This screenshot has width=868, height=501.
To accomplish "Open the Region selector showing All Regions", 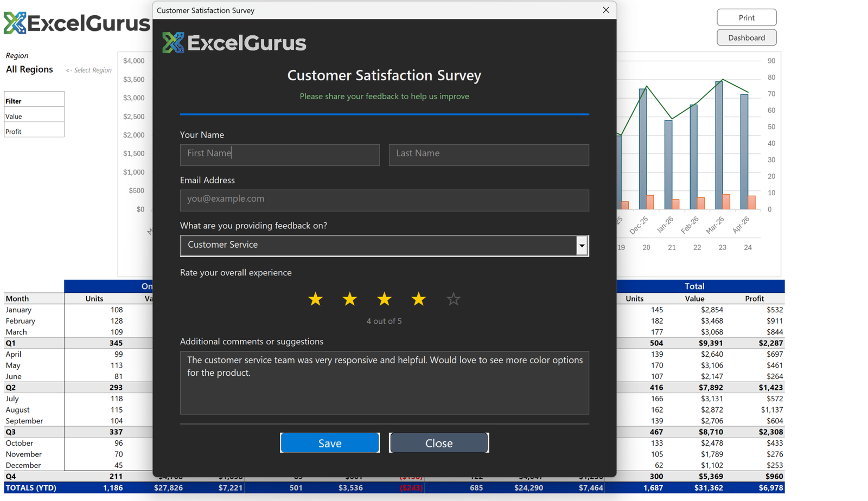I will (29, 69).
